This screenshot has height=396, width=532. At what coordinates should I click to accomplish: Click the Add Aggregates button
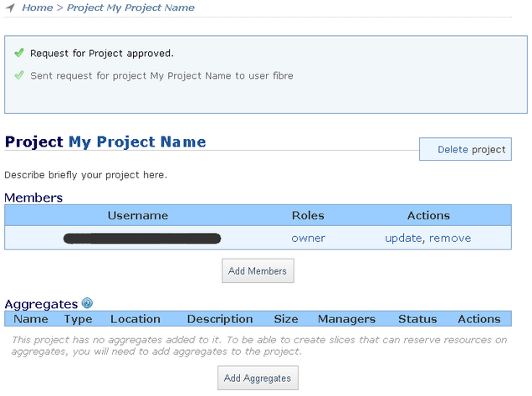[x=258, y=378]
